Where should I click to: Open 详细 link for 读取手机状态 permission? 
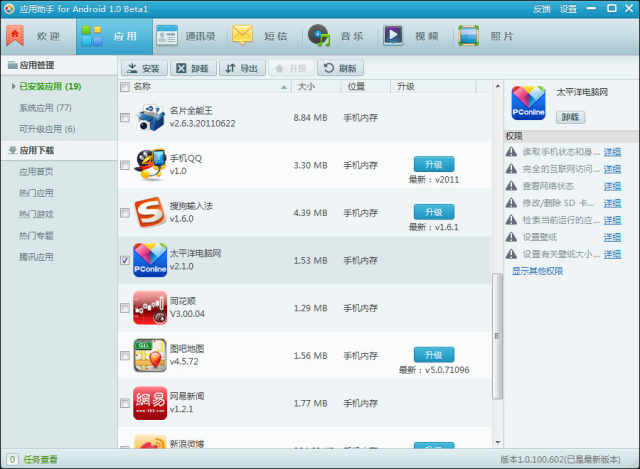coord(612,152)
